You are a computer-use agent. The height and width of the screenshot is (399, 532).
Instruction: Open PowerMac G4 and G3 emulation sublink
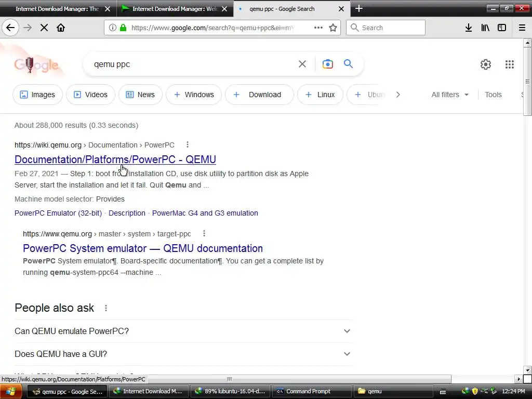pyautogui.click(x=205, y=213)
